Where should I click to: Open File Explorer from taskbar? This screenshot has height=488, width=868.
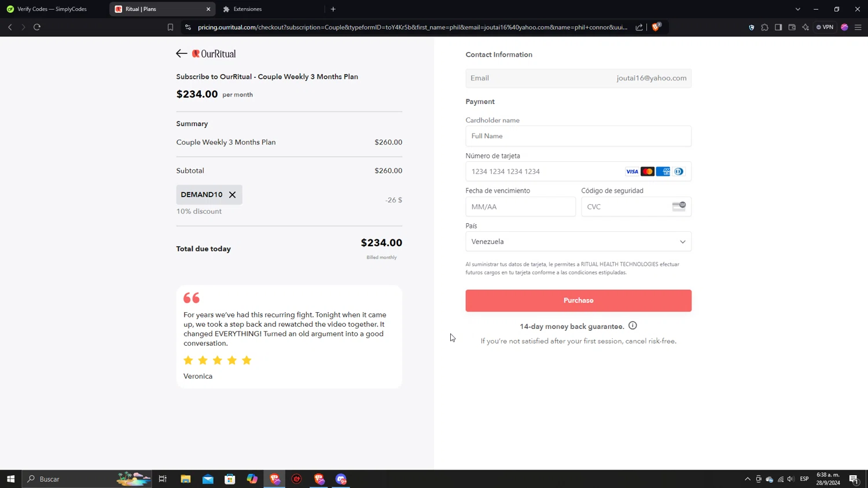(x=186, y=479)
